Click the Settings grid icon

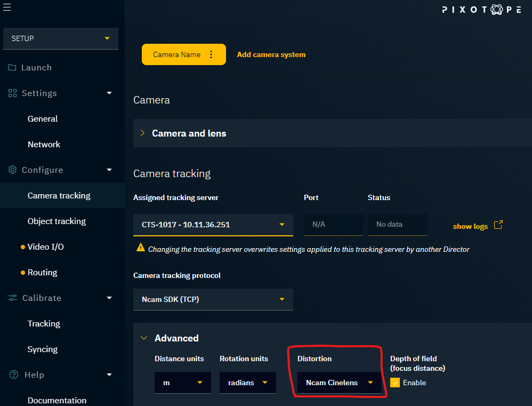[13, 93]
